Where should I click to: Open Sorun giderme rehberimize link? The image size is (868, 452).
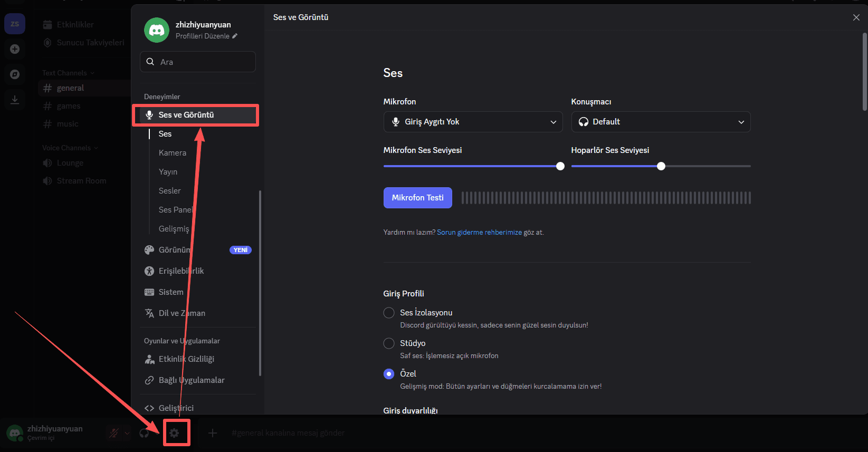click(x=479, y=233)
